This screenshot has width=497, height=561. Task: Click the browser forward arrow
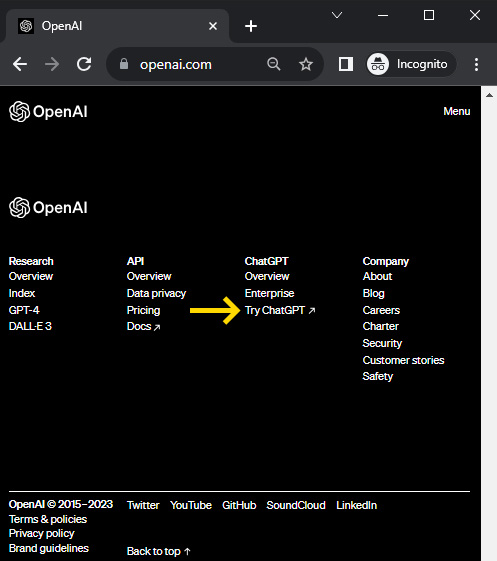pyautogui.click(x=52, y=64)
